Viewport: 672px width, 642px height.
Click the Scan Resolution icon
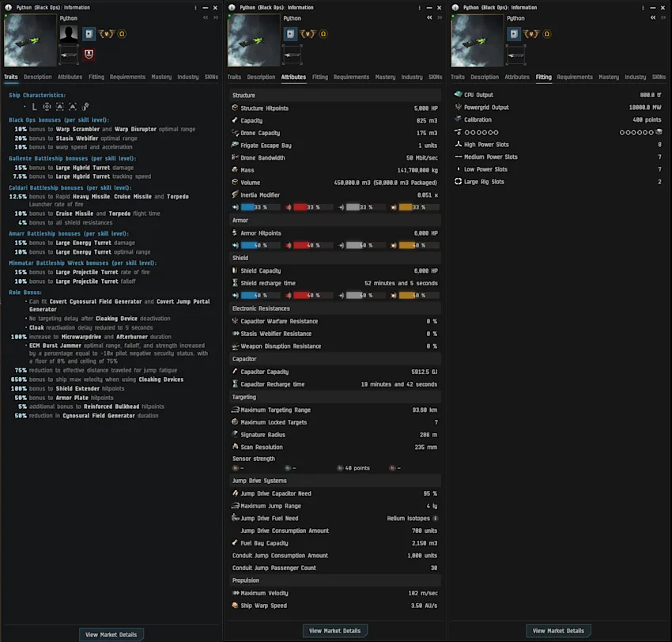(x=235, y=447)
